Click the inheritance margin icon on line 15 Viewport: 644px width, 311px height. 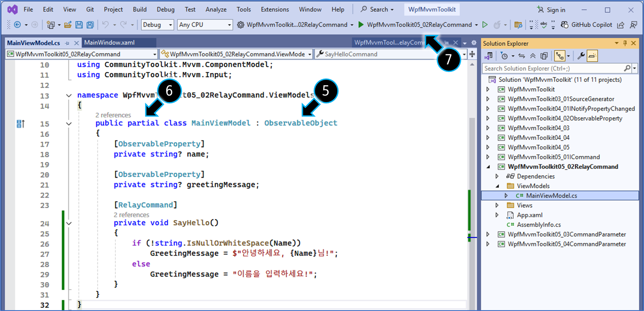(x=20, y=124)
